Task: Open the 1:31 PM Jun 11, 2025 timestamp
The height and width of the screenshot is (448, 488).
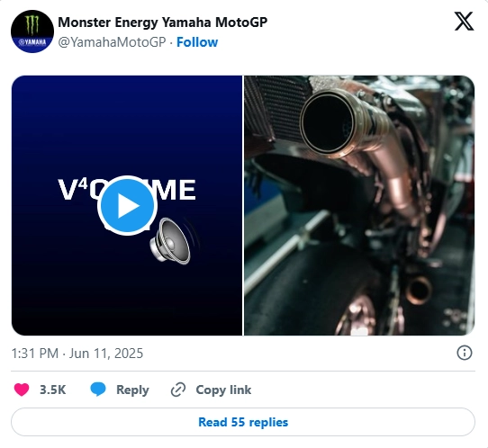Action: click(x=77, y=354)
